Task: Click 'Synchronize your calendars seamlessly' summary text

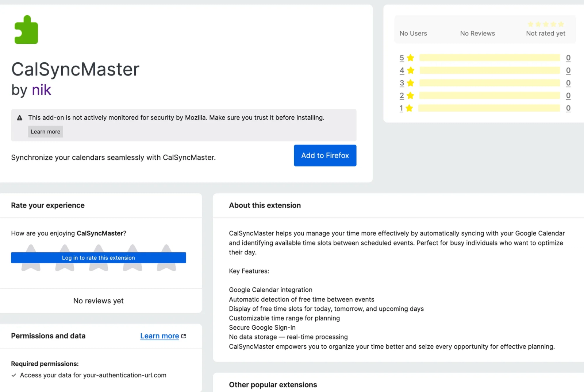Action: 113,158
